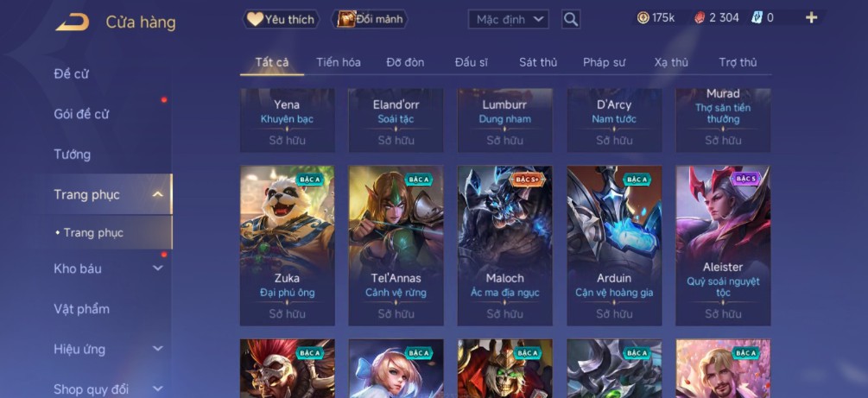The height and width of the screenshot is (398, 868).
Task: Expand the Shop quy đổi section
Action: click(x=158, y=389)
